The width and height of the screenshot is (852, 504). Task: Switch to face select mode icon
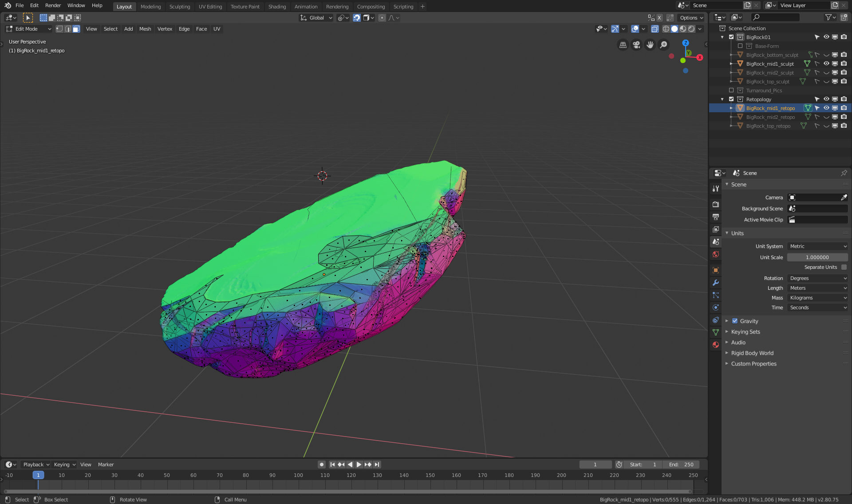(76, 29)
